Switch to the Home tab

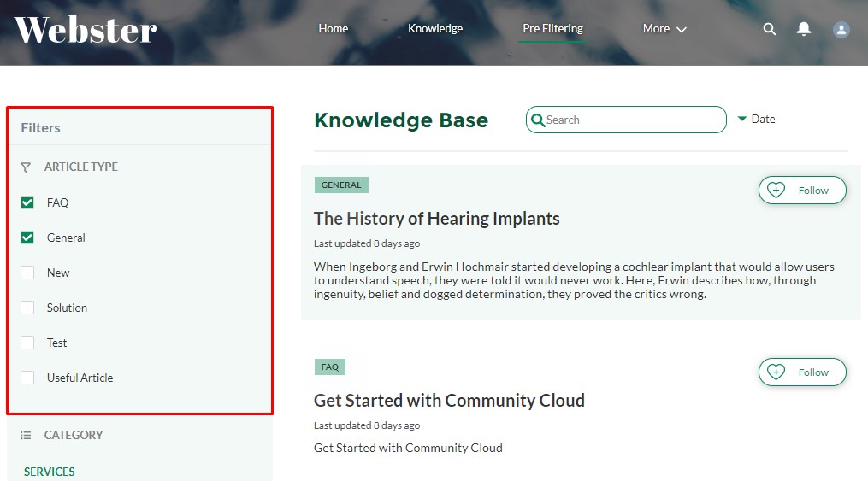click(334, 29)
